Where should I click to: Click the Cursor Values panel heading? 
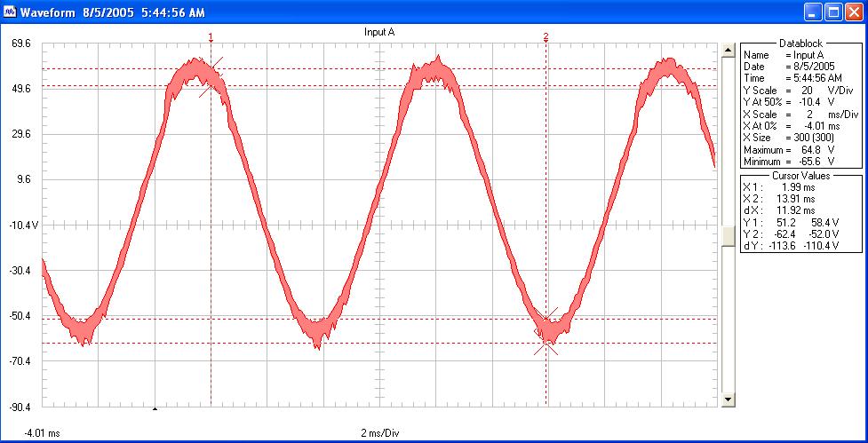click(801, 176)
